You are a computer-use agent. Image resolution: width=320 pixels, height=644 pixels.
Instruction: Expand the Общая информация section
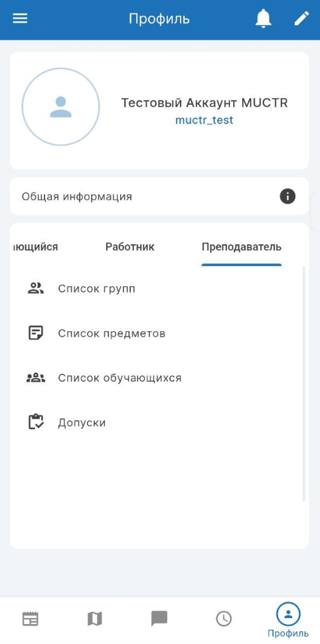tap(159, 197)
